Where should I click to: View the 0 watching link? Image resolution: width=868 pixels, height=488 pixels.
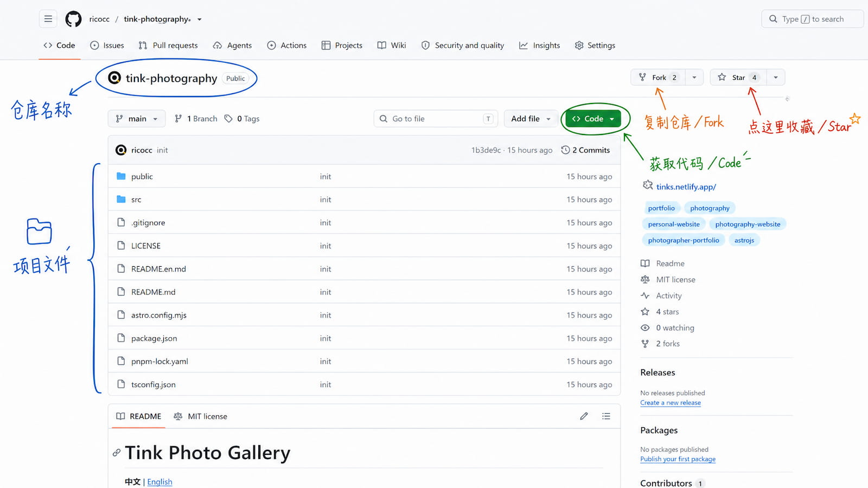pos(667,328)
